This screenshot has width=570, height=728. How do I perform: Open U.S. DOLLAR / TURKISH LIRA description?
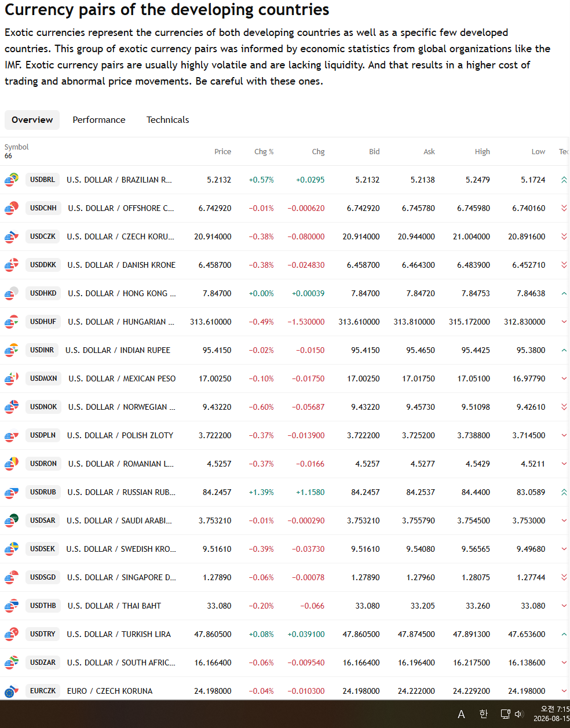tap(119, 634)
